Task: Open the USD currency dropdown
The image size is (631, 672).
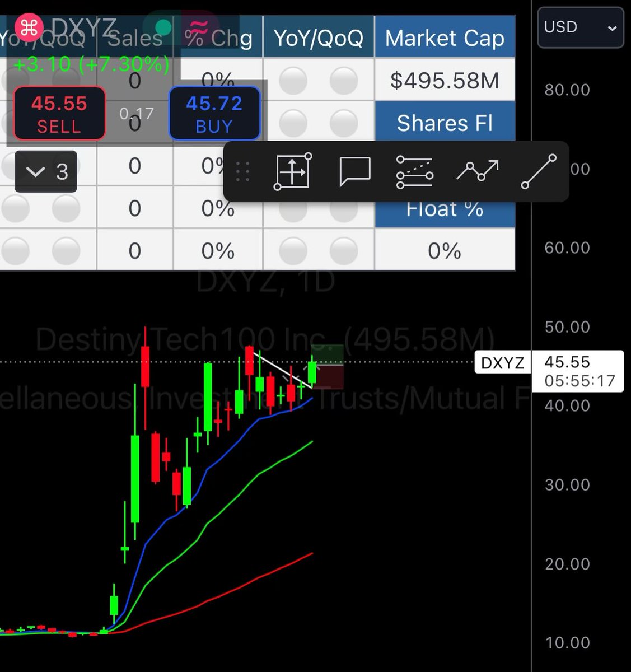Action: [x=580, y=27]
